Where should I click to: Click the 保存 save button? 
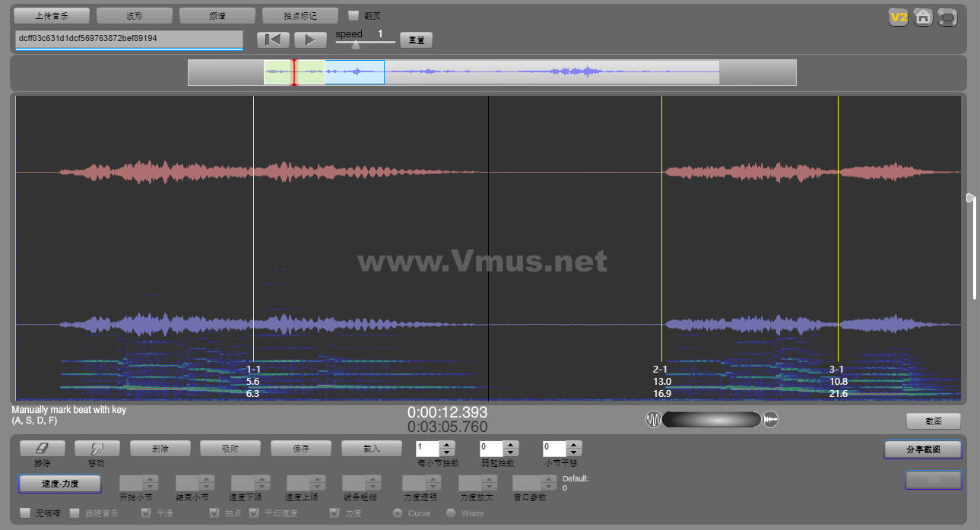(x=301, y=449)
